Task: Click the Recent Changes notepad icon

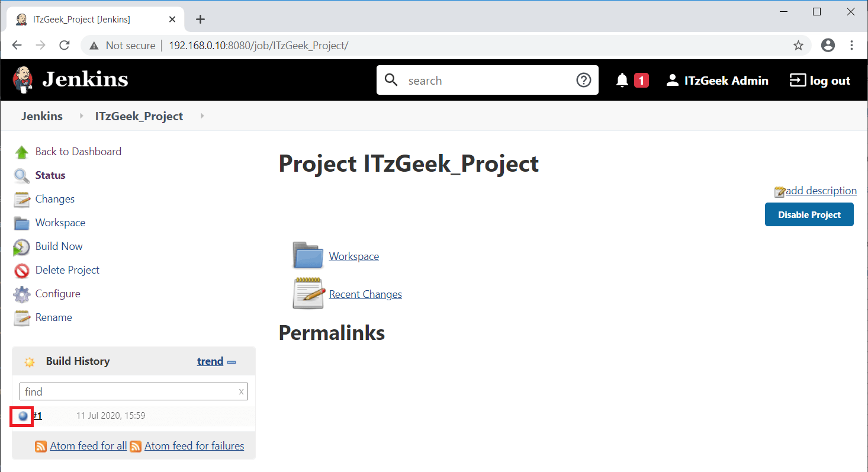Action: click(x=308, y=293)
